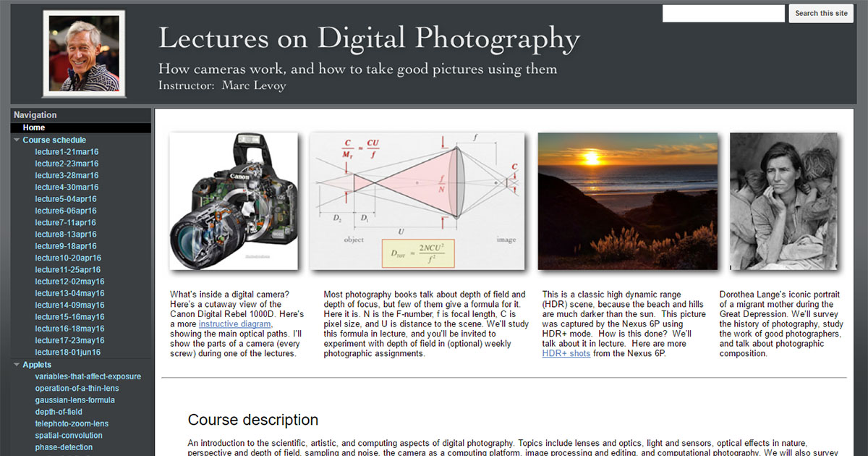
Task: Open the depth-of-field applet
Action: click(58, 411)
